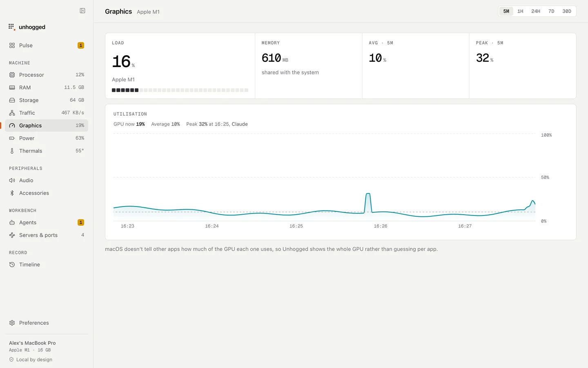
Task: Click the Accessories Bluetooth icon
Action: coord(12,193)
